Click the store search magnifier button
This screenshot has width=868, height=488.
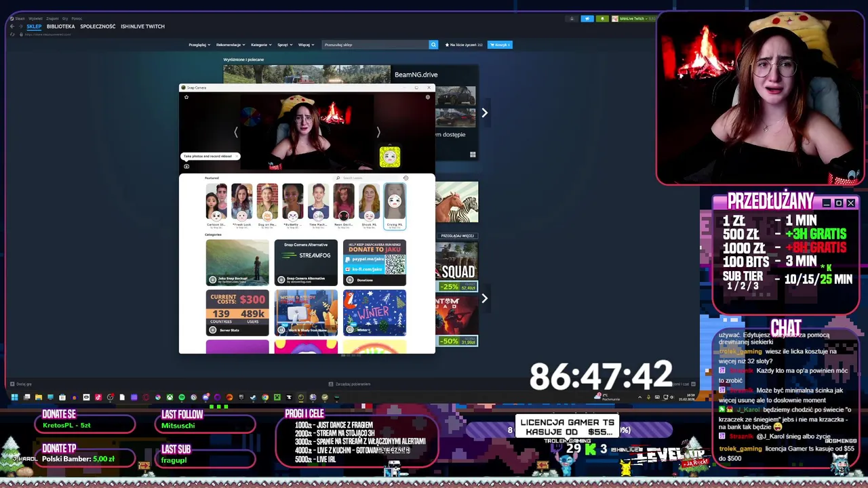(433, 45)
